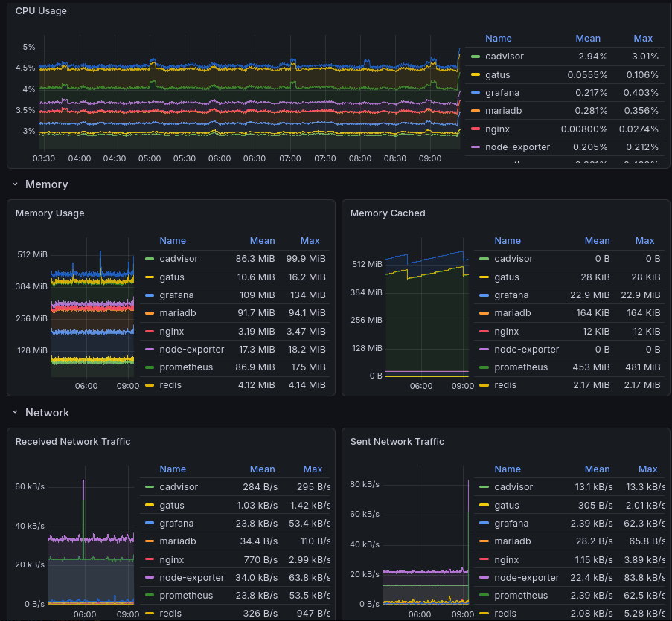This screenshot has width=672, height=621.
Task: Click the 3.01% cadvisor max value
Action: tap(645, 57)
